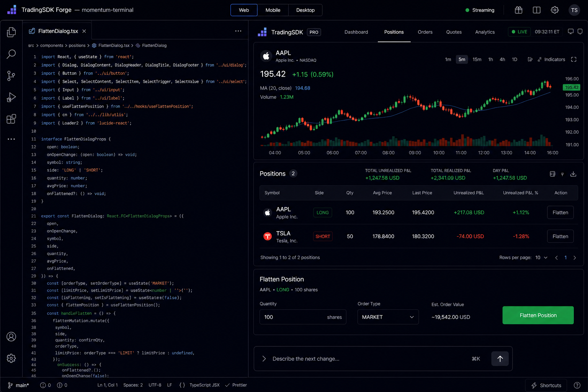Click the chart fullscreen expand icon

573,59
